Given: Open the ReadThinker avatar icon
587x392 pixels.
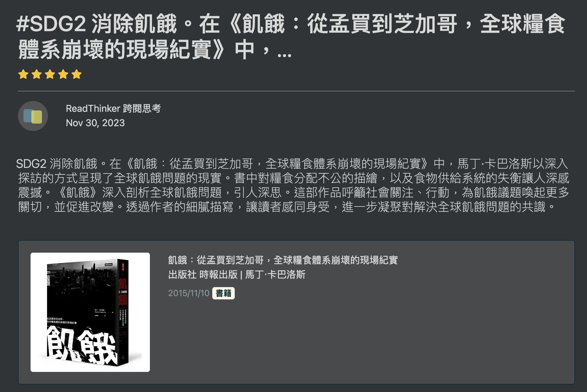Looking at the screenshot, I should (x=33, y=116).
